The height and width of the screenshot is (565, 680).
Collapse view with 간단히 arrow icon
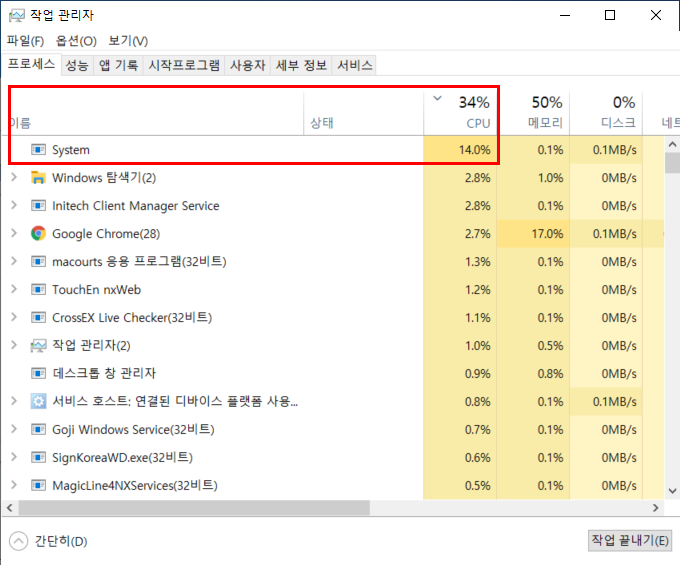[x=18, y=541]
